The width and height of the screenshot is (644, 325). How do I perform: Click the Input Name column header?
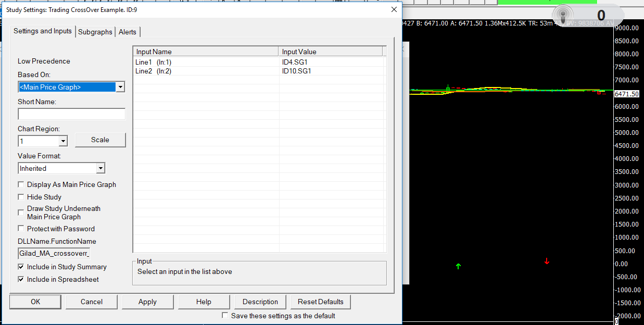coord(206,52)
